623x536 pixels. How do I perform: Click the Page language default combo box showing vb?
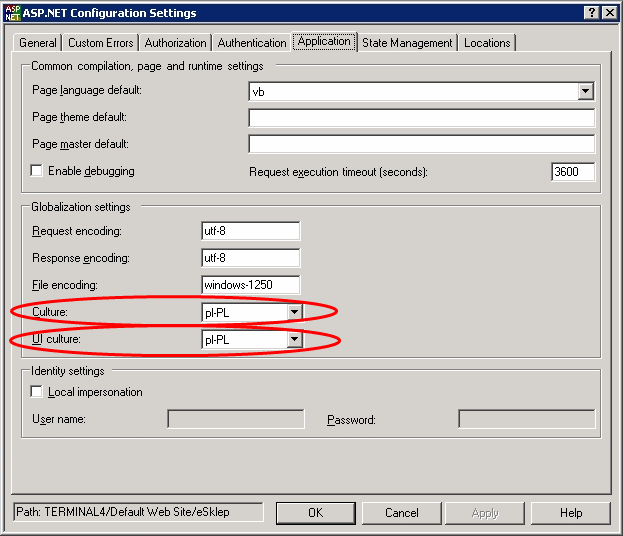[x=421, y=91]
